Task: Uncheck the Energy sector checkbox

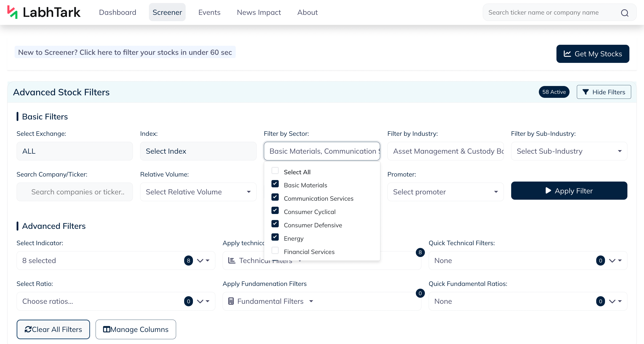Action: [x=275, y=237]
